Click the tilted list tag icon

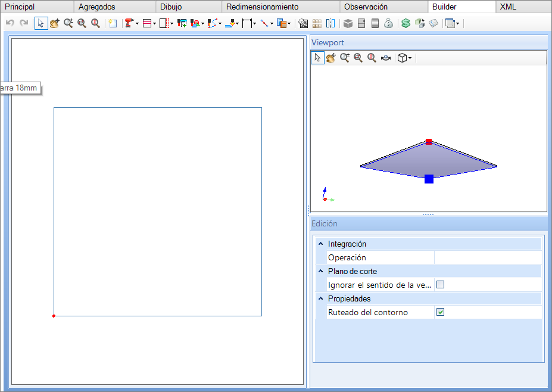pos(434,23)
